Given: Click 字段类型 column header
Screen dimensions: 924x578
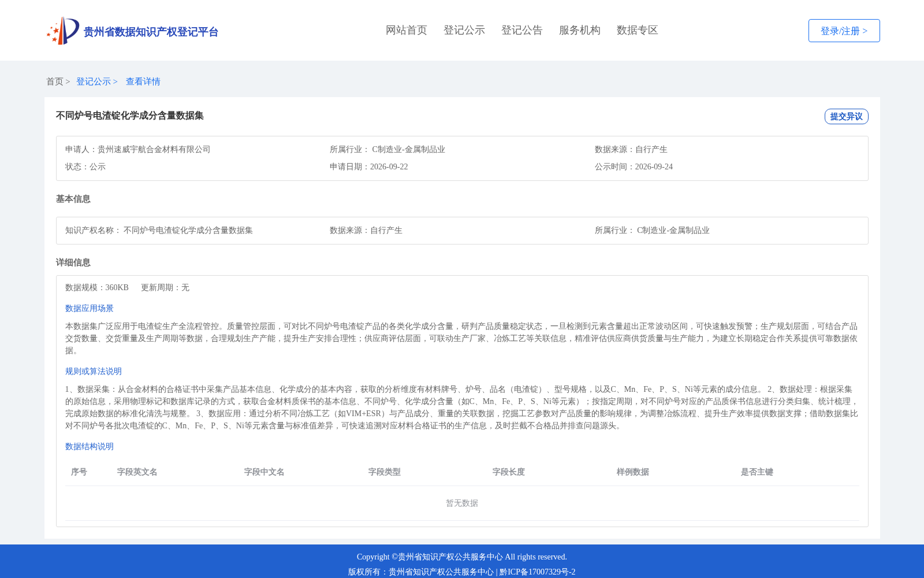Looking at the screenshot, I should pyautogui.click(x=385, y=472).
